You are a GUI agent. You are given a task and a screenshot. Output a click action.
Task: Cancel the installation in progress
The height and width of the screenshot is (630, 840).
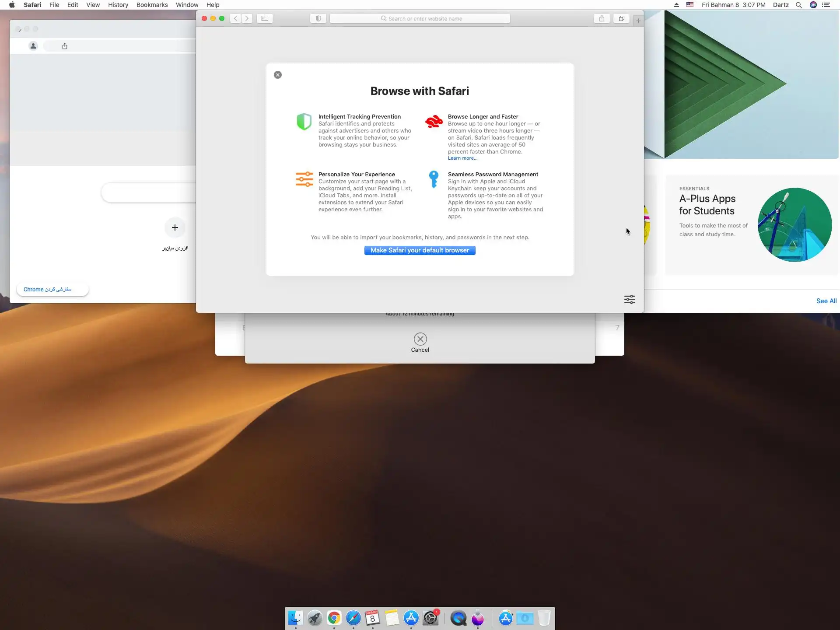[420, 339]
